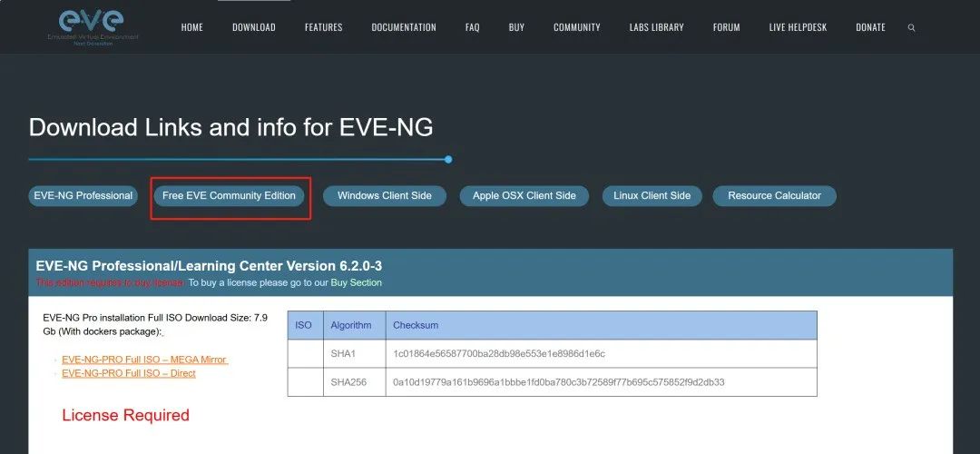
Task: Click the SHA256 algorithm cell
Action: (355, 382)
